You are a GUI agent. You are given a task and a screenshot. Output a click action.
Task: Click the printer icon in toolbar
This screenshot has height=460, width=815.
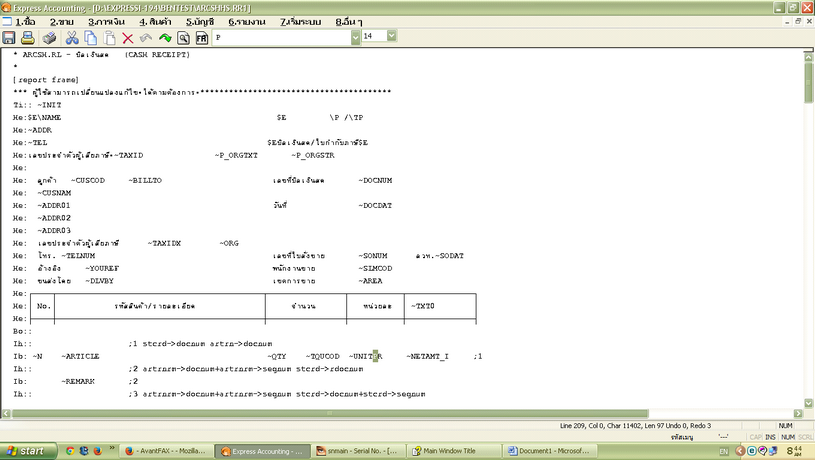pos(48,37)
